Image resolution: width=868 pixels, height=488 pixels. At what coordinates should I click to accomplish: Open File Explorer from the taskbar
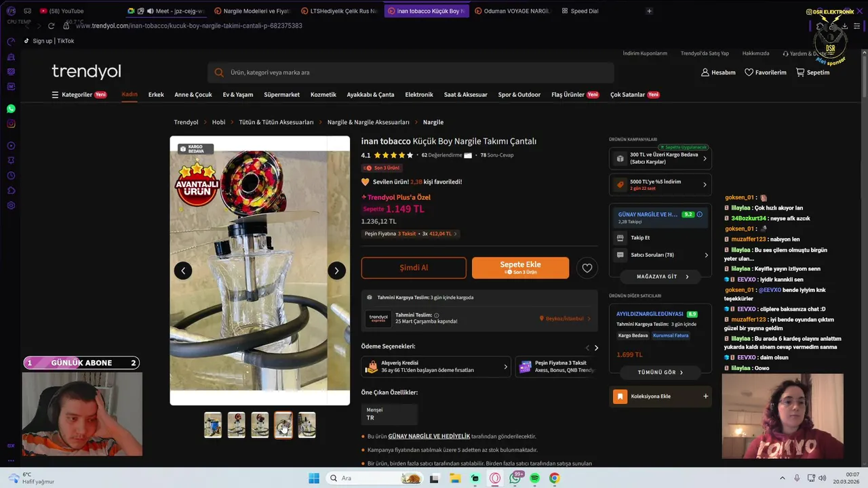(454, 479)
